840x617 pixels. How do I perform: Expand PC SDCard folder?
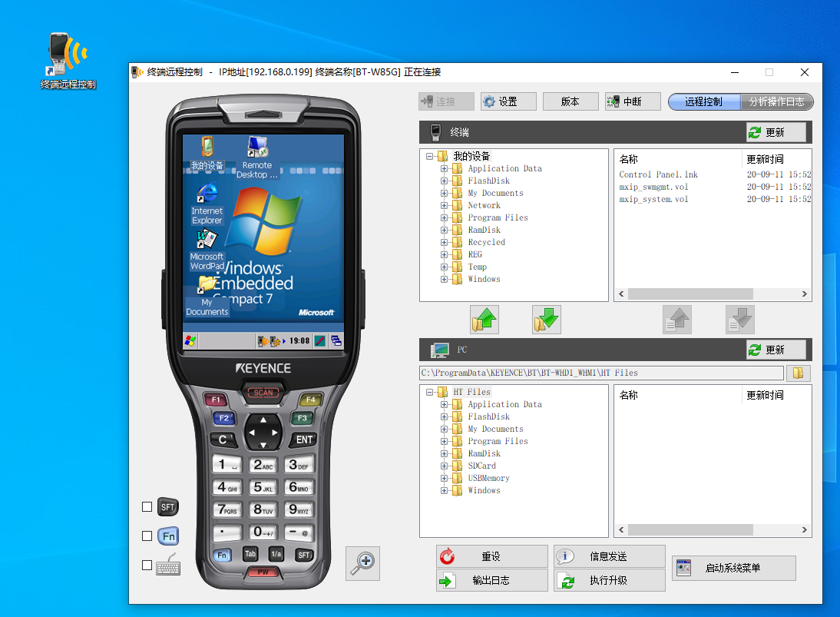(x=444, y=466)
